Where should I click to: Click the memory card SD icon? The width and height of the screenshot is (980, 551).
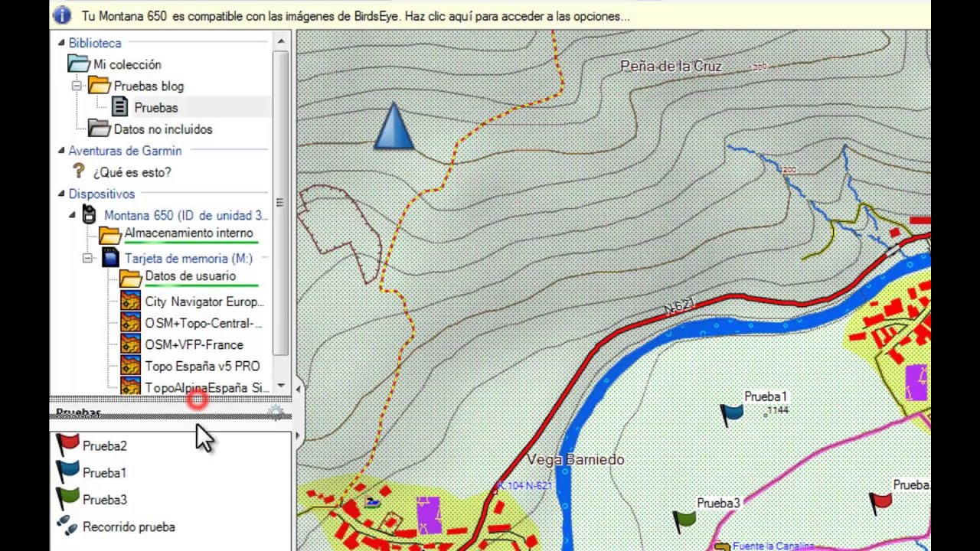(110, 258)
